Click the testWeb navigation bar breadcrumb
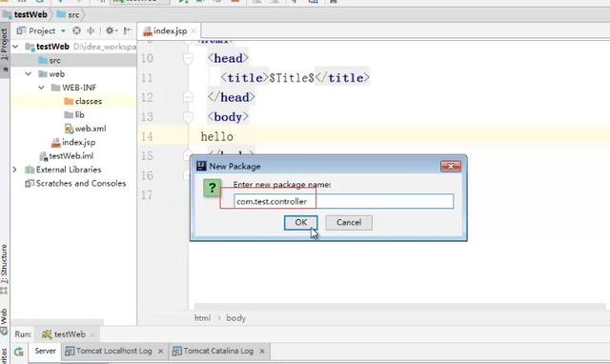The image size is (610, 364). [30, 15]
